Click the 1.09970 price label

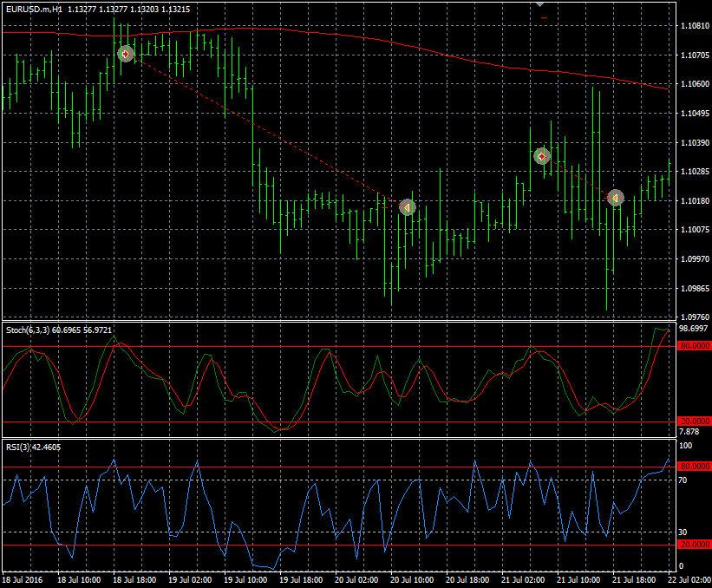click(695, 258)
